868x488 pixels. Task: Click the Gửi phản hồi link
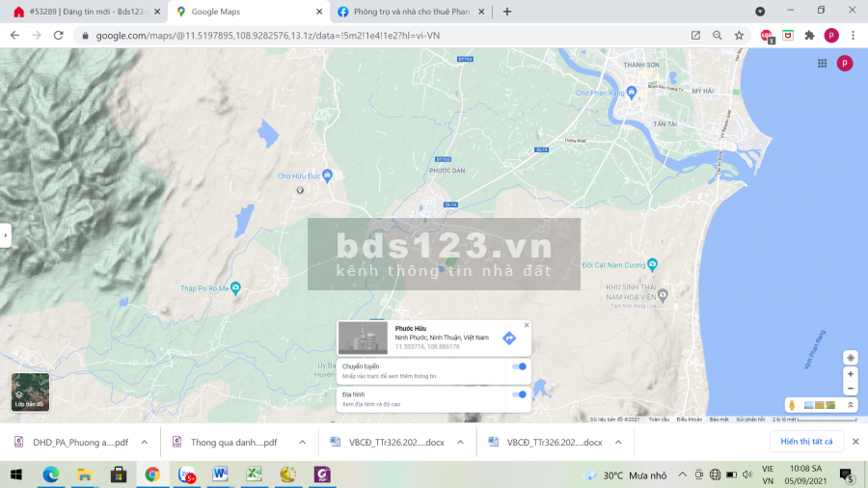pyautogui.click(x=750, y=420)
